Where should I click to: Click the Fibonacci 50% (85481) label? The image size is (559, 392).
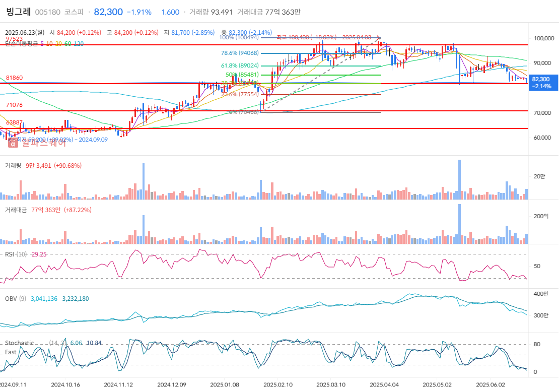(242, 75)
